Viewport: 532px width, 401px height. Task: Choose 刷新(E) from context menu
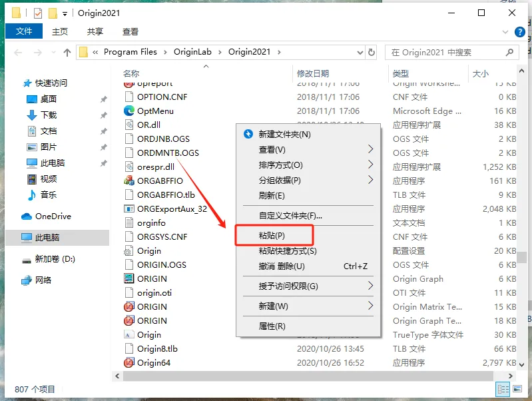[308, 195]
